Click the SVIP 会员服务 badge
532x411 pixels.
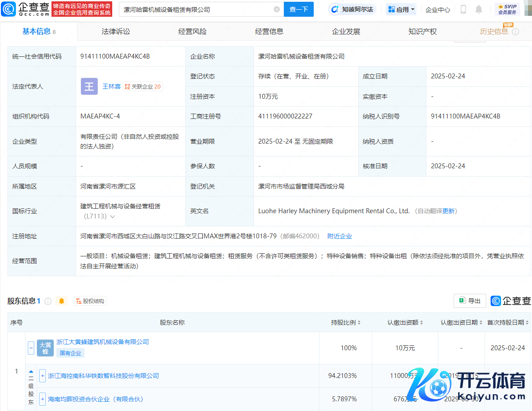507,9
